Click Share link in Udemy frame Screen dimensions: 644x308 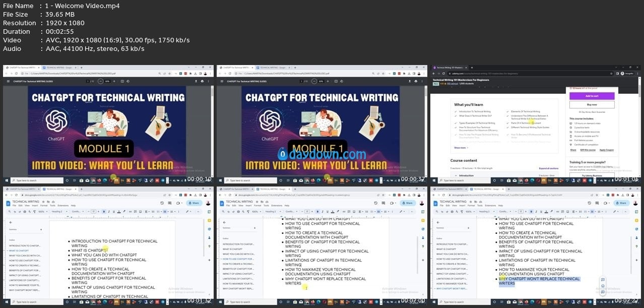coord(573,150)
